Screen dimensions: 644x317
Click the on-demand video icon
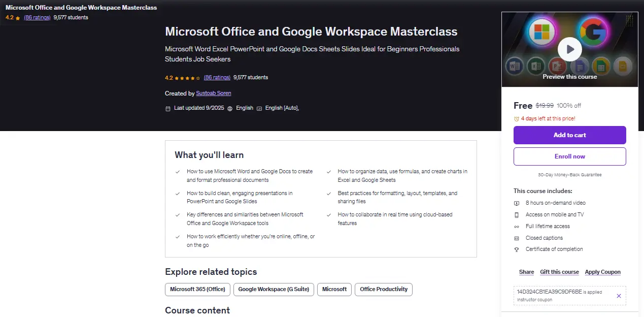(x=517, y=203)
